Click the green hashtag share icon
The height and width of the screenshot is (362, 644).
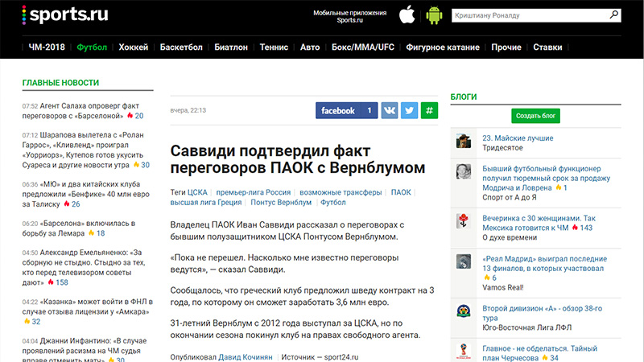click(x=430, y=110)
